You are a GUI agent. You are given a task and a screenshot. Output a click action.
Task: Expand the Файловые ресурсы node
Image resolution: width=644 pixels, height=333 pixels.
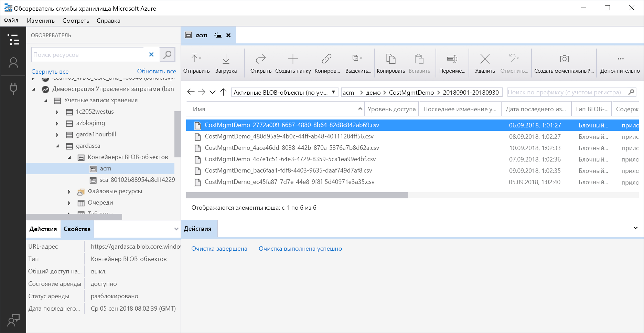69,191
